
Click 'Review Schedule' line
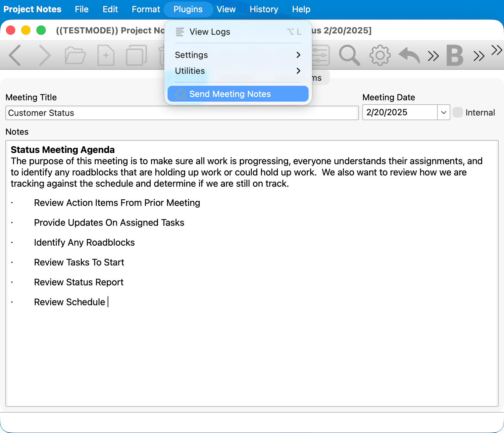coord(70,302)
